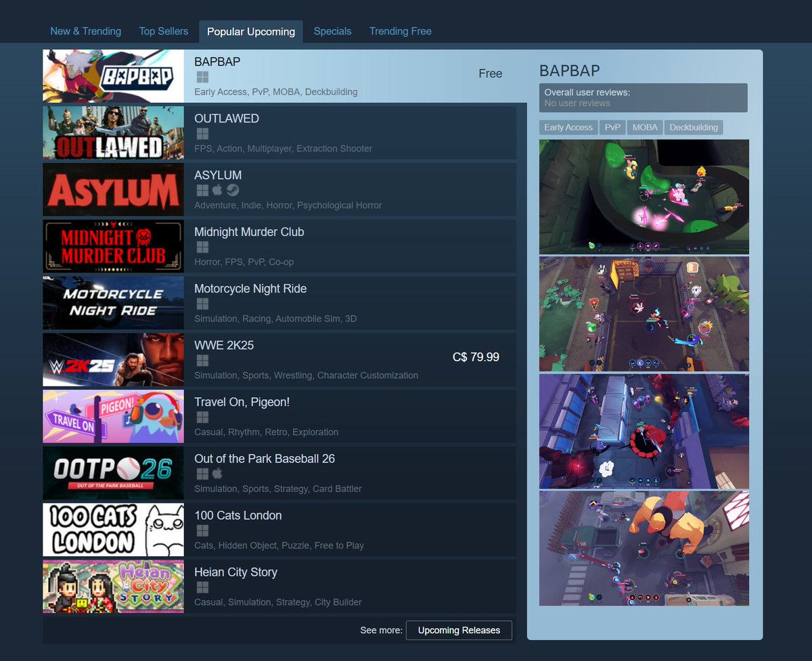Click the Motorcycle Night Ride capsule image

pyautogui.click(x=113, y=302)
